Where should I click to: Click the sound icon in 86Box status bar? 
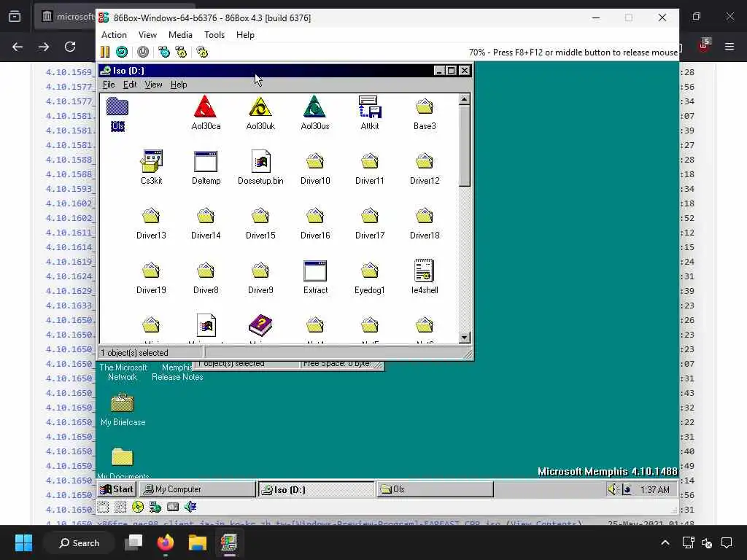pyautogui.click(x=190, y=507)
